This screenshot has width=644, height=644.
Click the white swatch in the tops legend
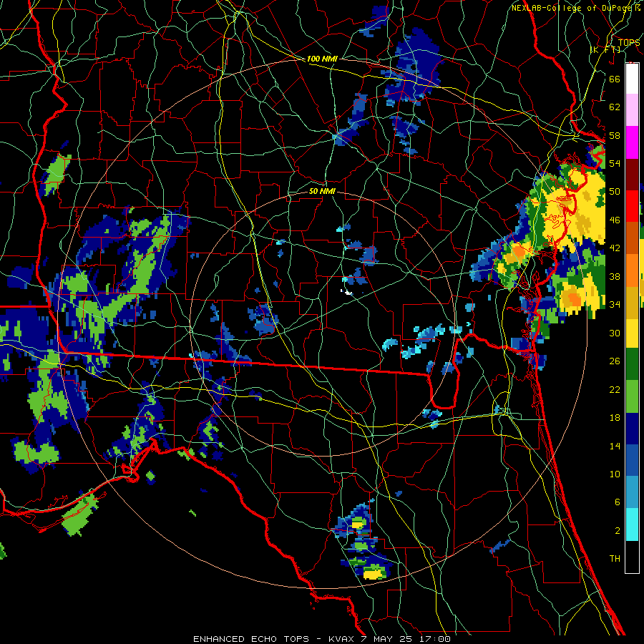coord(632,79)
